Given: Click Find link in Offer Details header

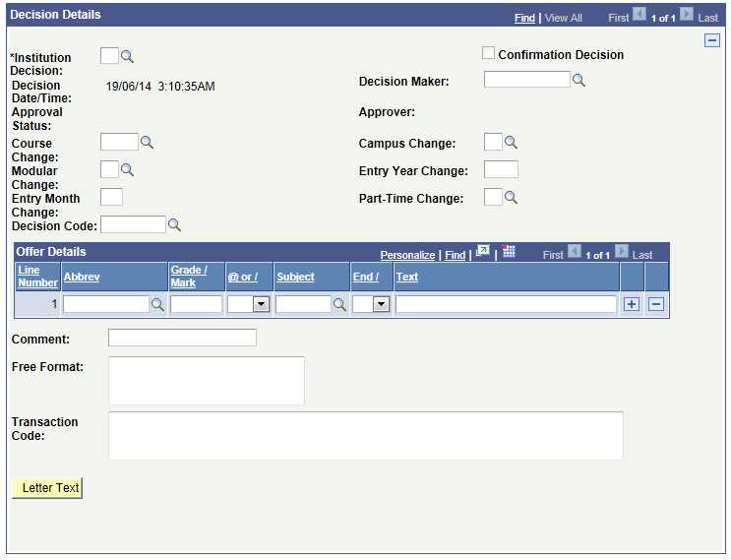Looking at the screenshot, I should [x=455, y=256].
